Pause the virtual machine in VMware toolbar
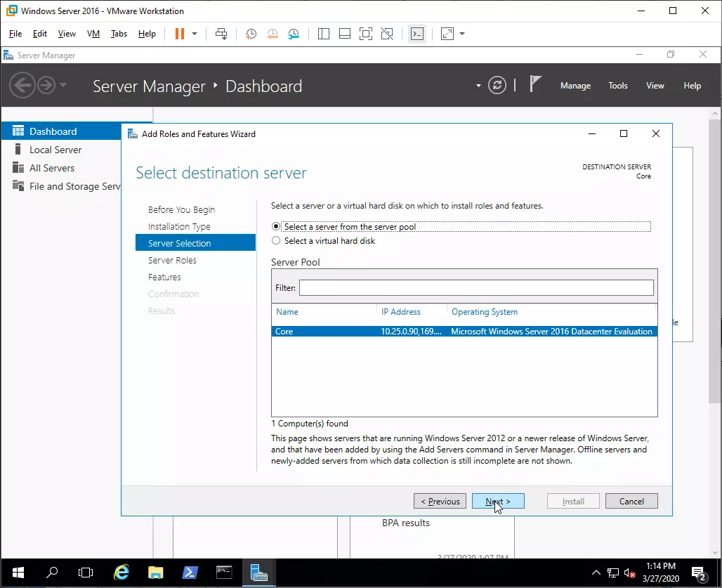 180,34
